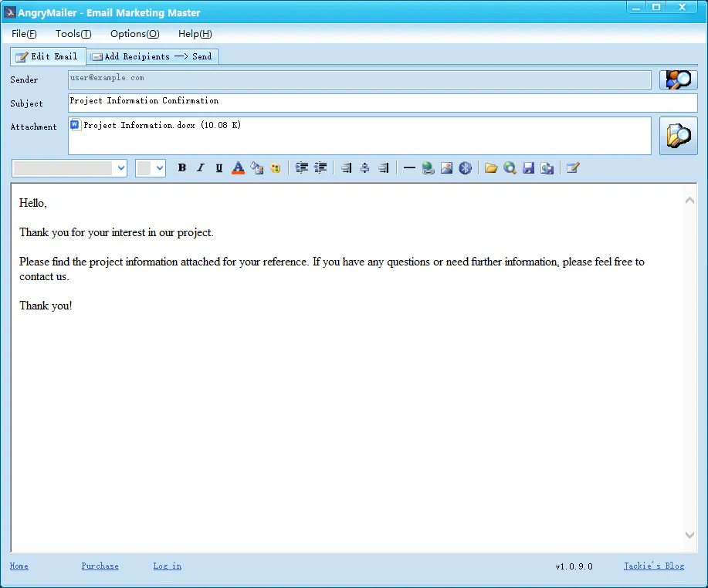This screenshot has width=708, height=588.
Task: Click the paint bucket background color icon
Action: pyautogui.click(x=257, y=168)
